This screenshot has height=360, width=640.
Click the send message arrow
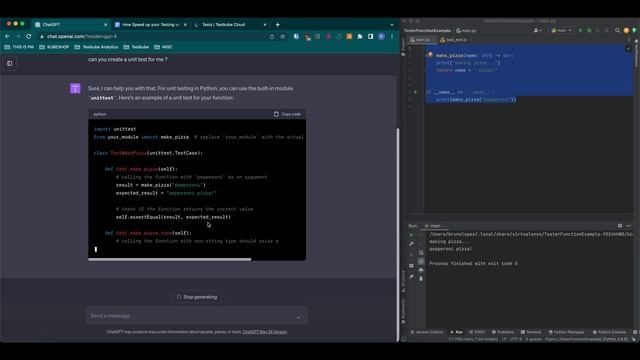click(x=299, y=316)
